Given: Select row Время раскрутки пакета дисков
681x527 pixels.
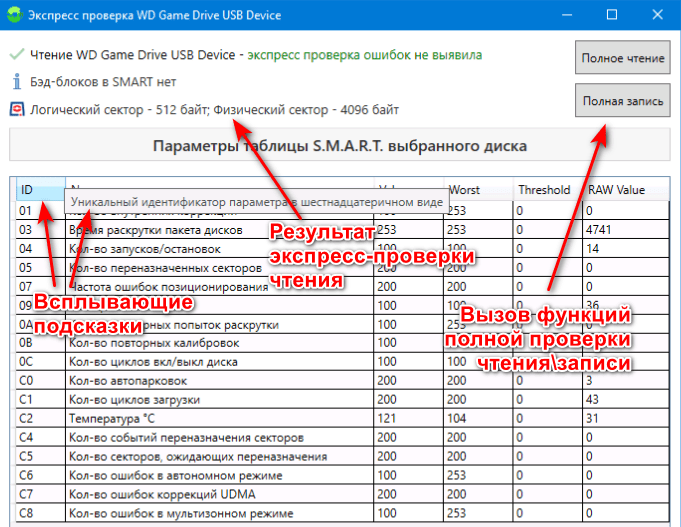Looking at the screenshot, I should click(x=343, y=229).
